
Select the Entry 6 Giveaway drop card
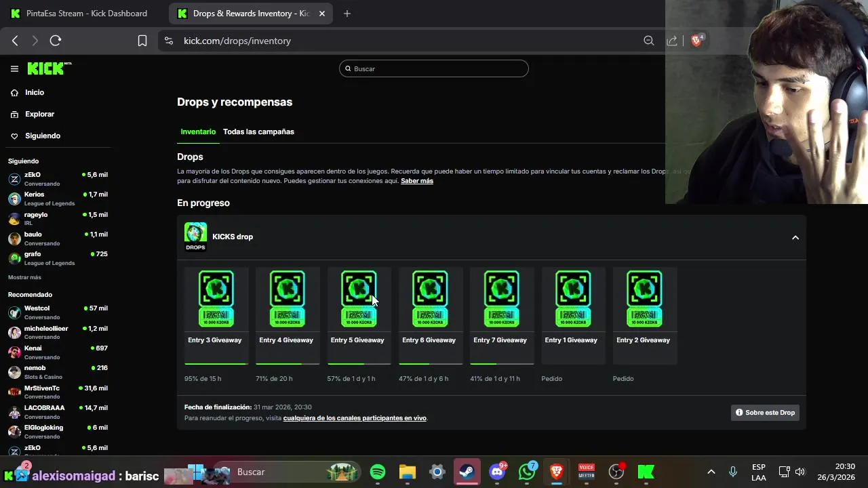[x=431, y=316]
